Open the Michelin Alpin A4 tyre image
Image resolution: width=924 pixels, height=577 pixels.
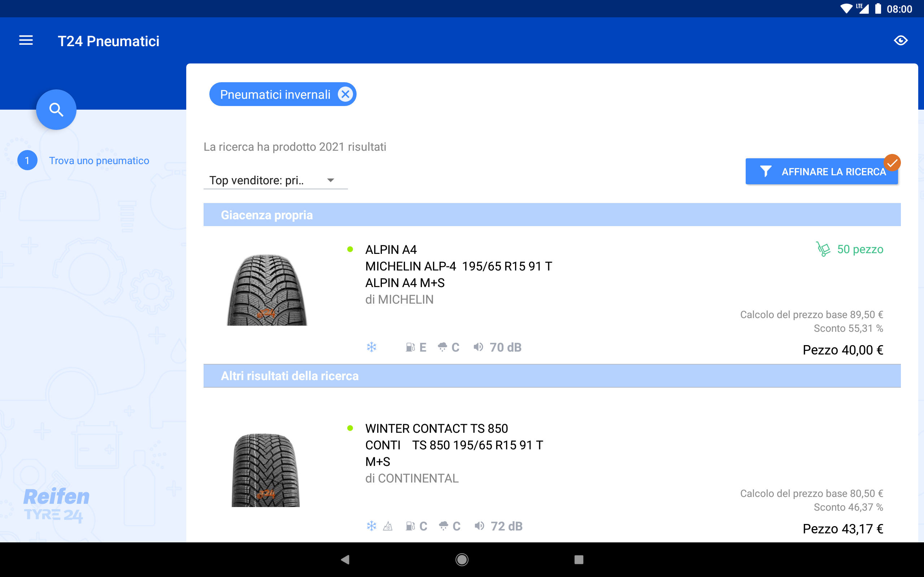pos(267,290)
